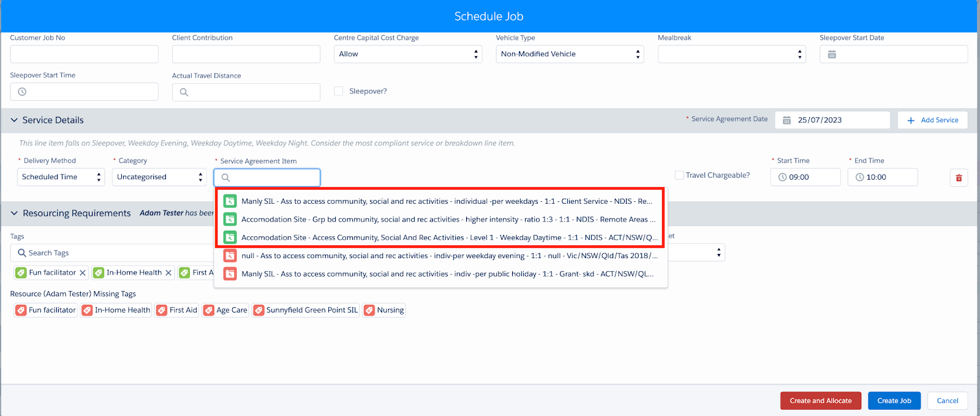Click red tag icon on missing First Aid tag
This screenshot has height=416, width=980.
(x=162, y=310)
